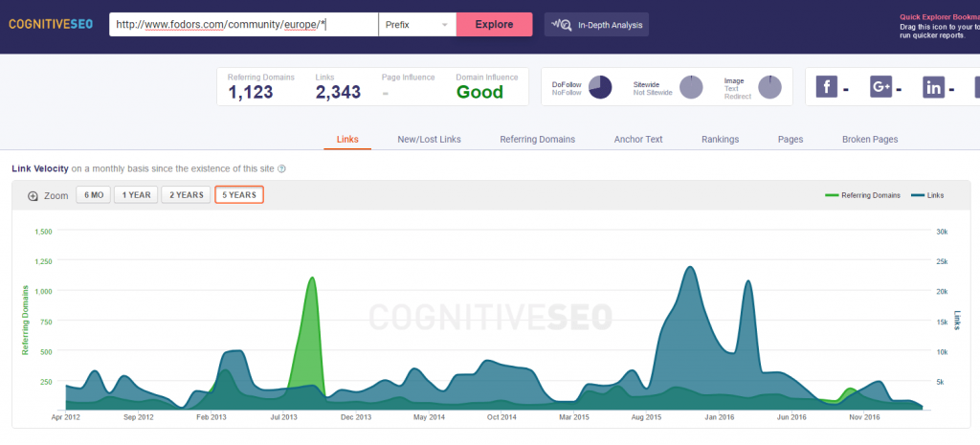Click the Nov 2016 axis label

[x=864, y=417]
